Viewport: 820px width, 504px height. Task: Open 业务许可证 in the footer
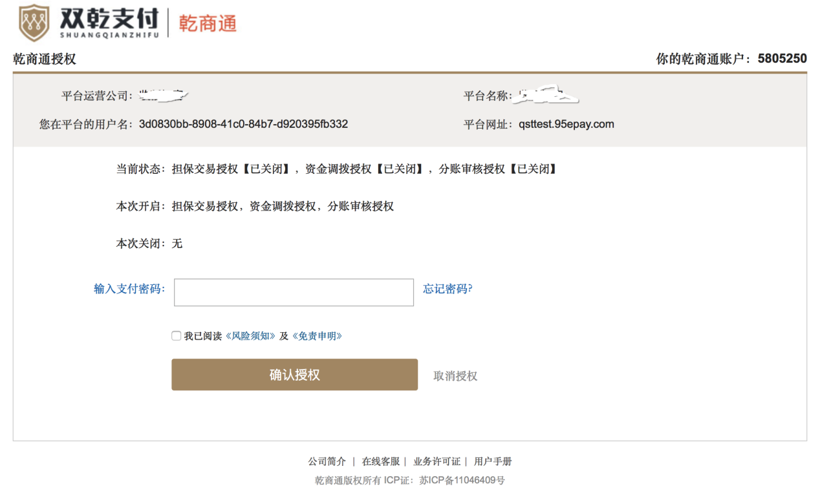437,461
